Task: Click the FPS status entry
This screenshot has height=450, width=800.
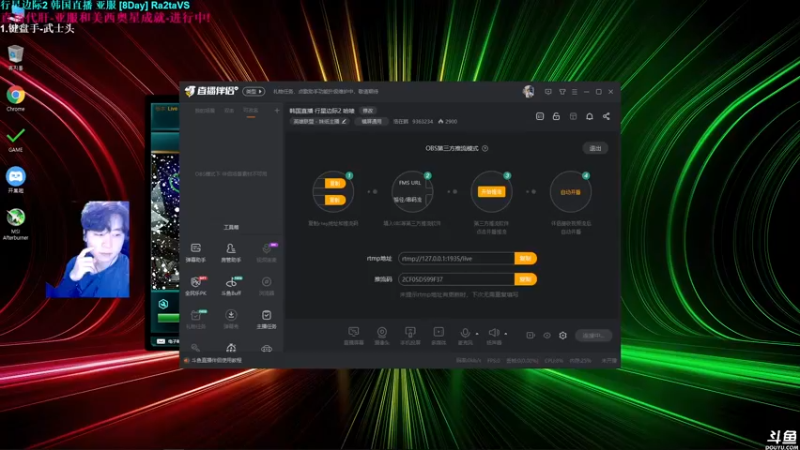Action: tap(493, 361)
